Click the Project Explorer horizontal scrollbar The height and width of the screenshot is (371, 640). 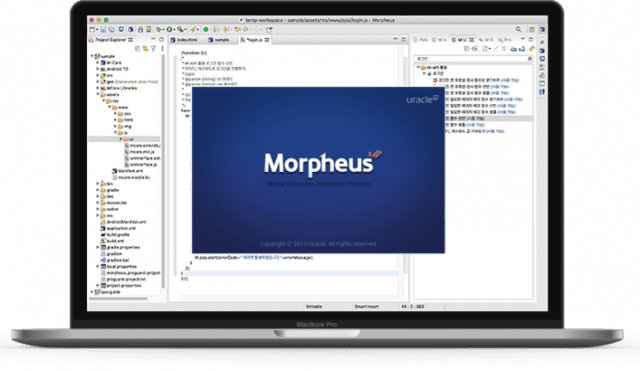(118, 299)
